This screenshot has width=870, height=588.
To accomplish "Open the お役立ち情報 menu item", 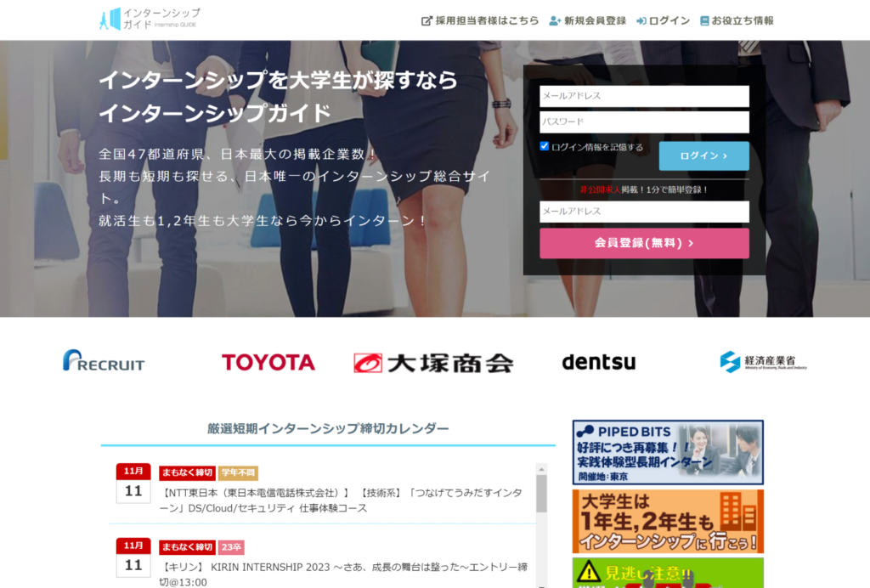I will pos(742,21).
